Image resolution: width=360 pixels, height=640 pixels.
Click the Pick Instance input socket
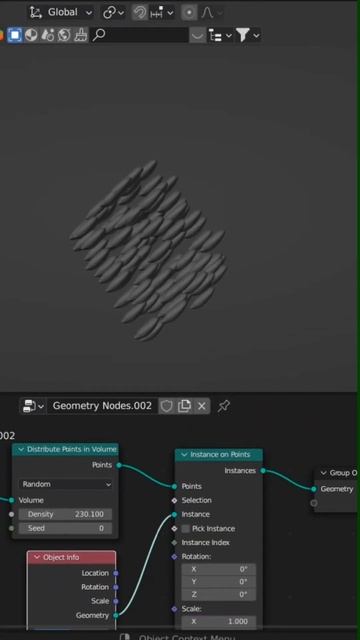pos(175,529)
